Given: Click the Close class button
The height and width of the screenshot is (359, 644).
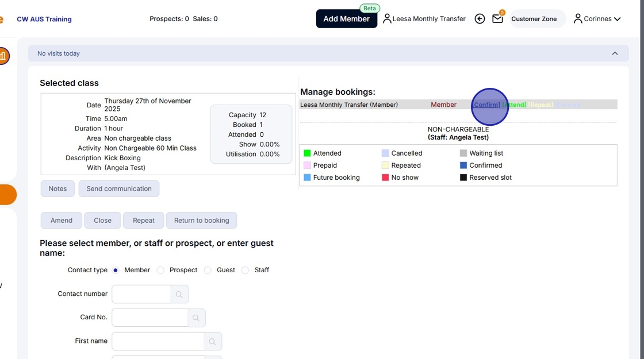Looking at the screenshot, I should click(x=103, y=221).
